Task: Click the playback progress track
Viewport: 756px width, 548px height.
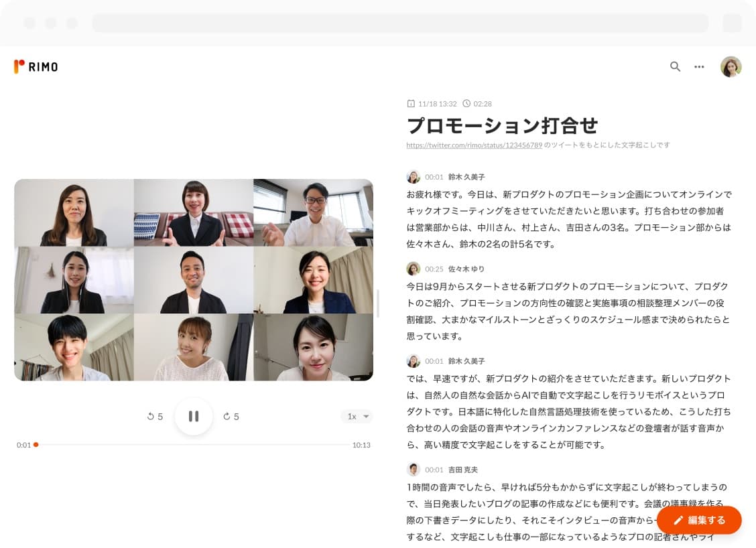Action: (x=193, y=445)
